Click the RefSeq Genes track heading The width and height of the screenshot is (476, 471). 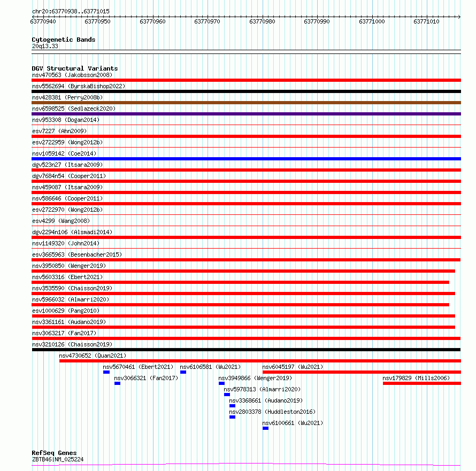(x=55, y=453)
